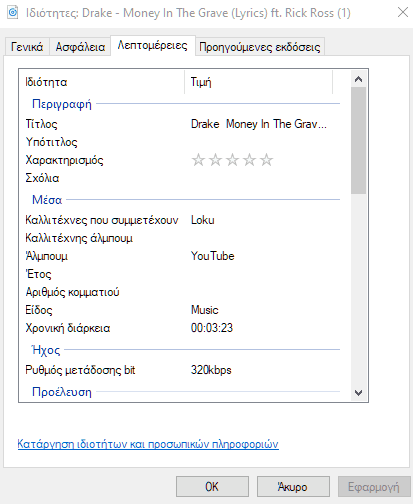The height and width of the screenshot is (504, 413).
Task: Click the Χρονική διάρκεια label
Action: pos(68,328)
